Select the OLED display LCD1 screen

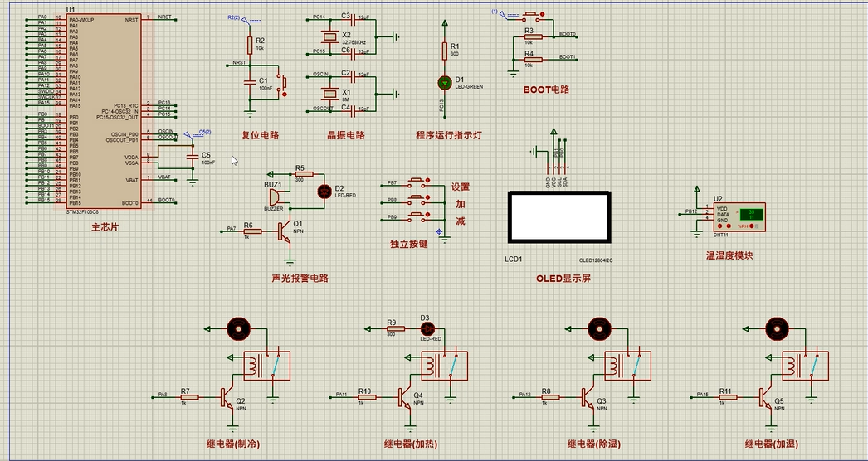click(559, 217)
